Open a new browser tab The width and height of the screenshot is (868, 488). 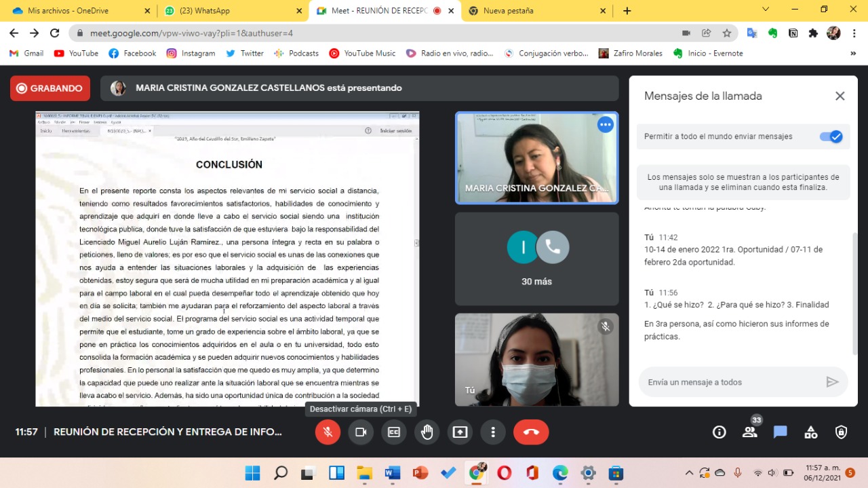tap(627, 11)
